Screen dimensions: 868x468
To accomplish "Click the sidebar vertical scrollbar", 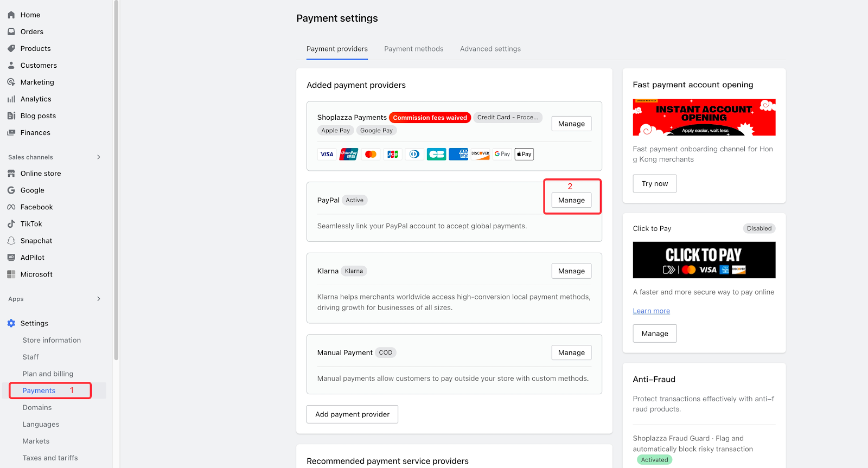I will (116, 179).
